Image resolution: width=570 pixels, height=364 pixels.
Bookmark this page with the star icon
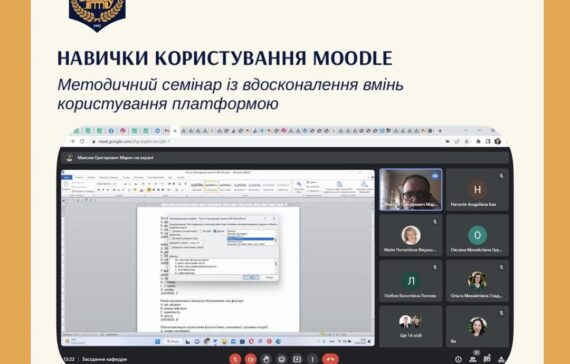tap(467, 141)
